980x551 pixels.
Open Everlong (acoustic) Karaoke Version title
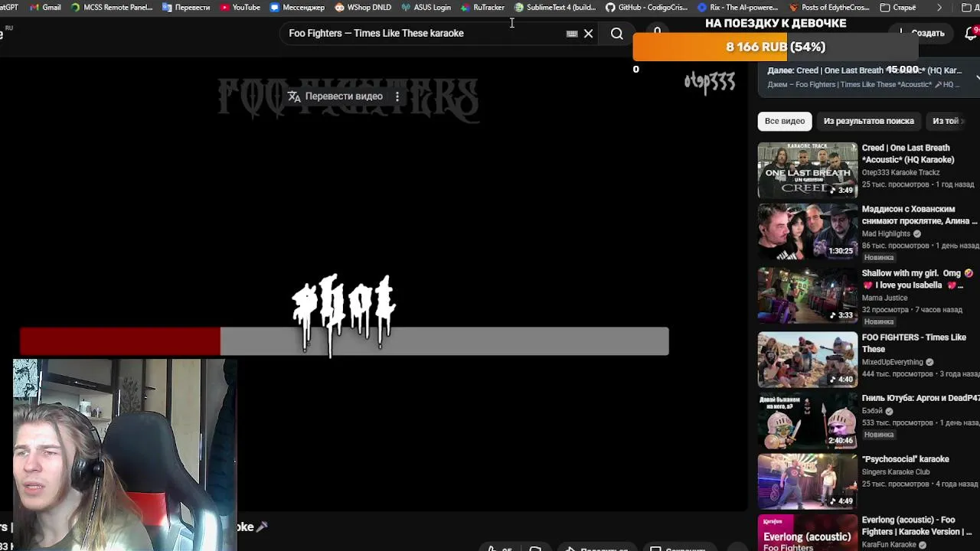click(916, 526)
